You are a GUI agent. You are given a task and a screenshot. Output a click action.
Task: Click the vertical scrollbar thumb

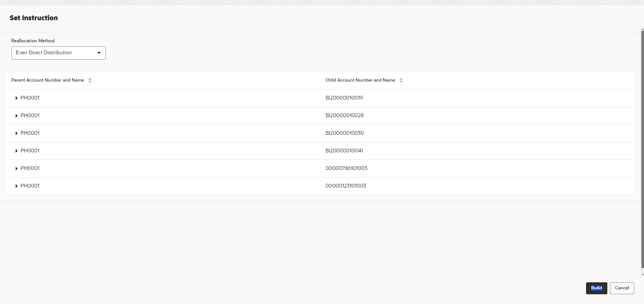(x=643, y=150)
